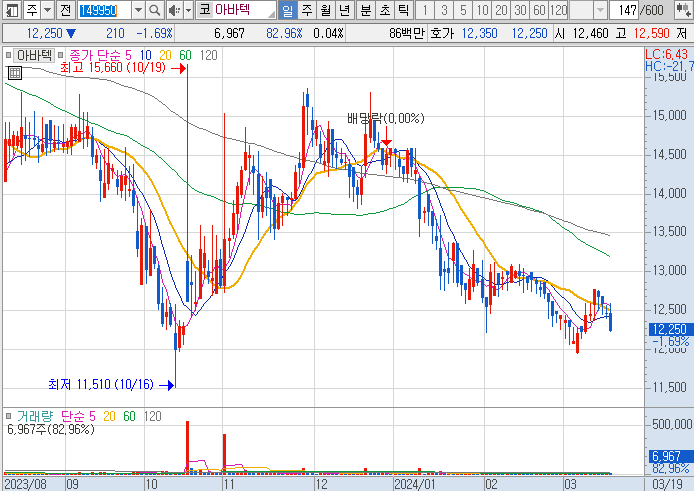Open the data grid table icon
The width and height of the screenshot is (694, 491).
[x=15, y=73]
